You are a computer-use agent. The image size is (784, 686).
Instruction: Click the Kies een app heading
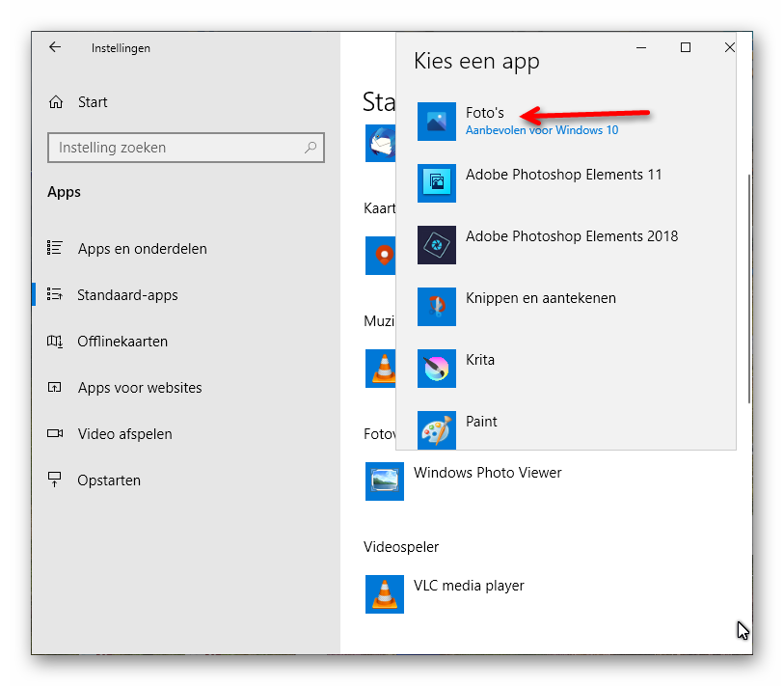tap(476, 61)
